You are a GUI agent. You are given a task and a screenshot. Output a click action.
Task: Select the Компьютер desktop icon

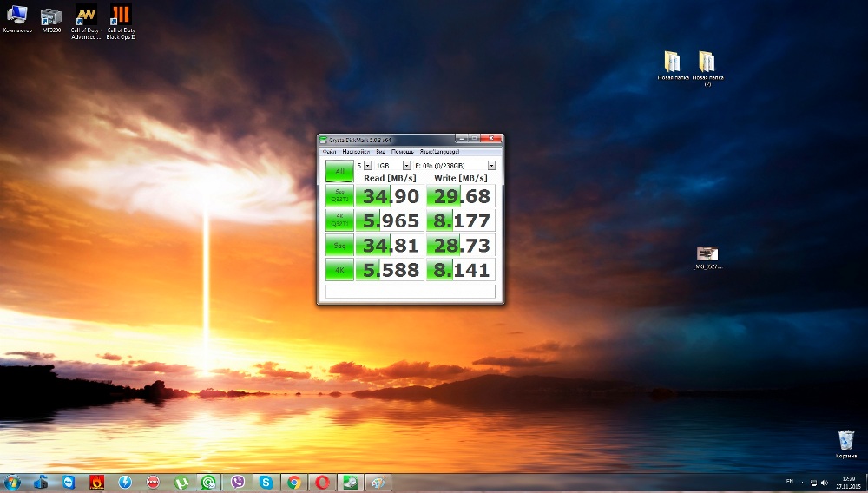point(17,18)
